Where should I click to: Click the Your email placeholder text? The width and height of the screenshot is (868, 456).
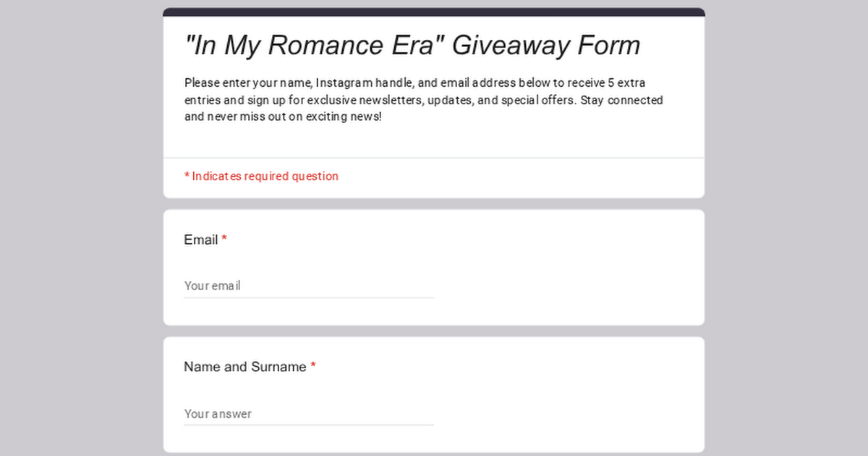(x=212, y=286)
